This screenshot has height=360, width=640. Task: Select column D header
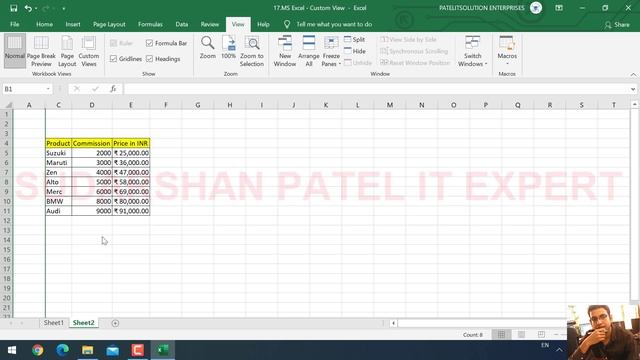click(x=92, y=105)
